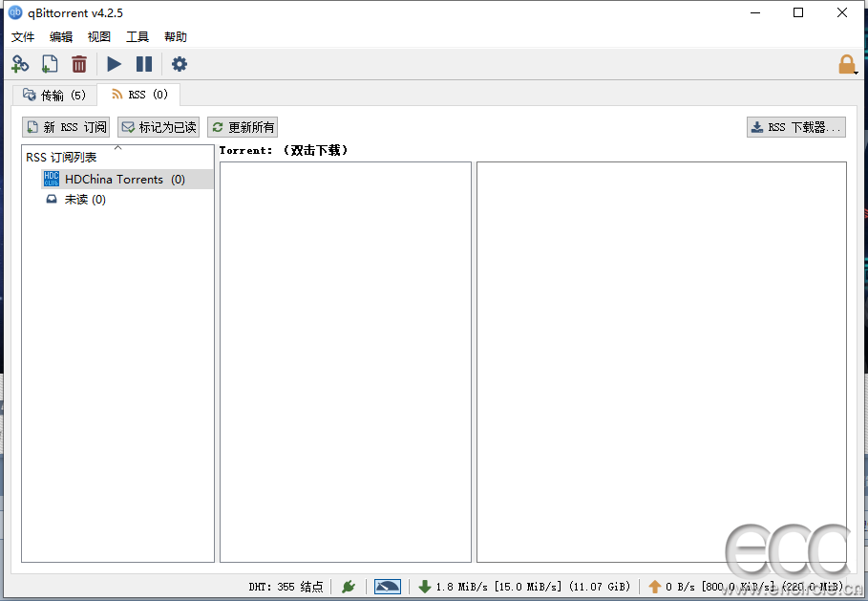The width and height of the screenshot is (868, 601).
Task: Click the 标记为已读 button
Action: point(159,127)
